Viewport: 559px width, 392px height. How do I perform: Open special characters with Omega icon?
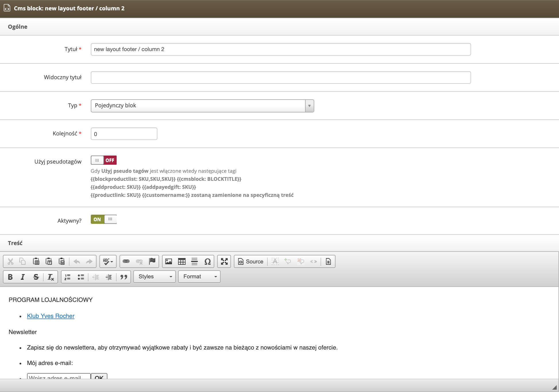tap(207, 261)
